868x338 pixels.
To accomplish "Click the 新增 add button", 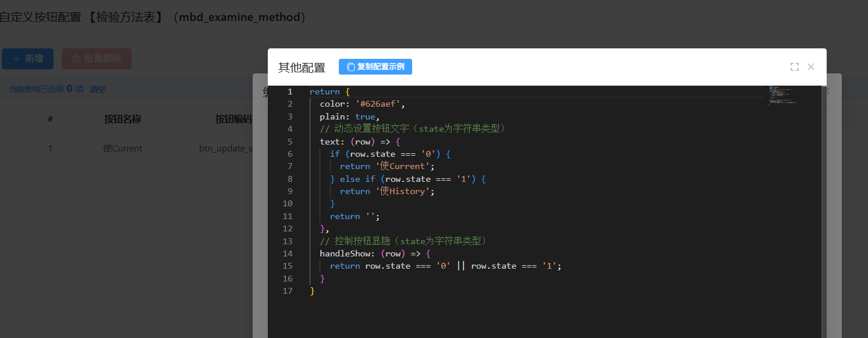I will tap(27, 59).
